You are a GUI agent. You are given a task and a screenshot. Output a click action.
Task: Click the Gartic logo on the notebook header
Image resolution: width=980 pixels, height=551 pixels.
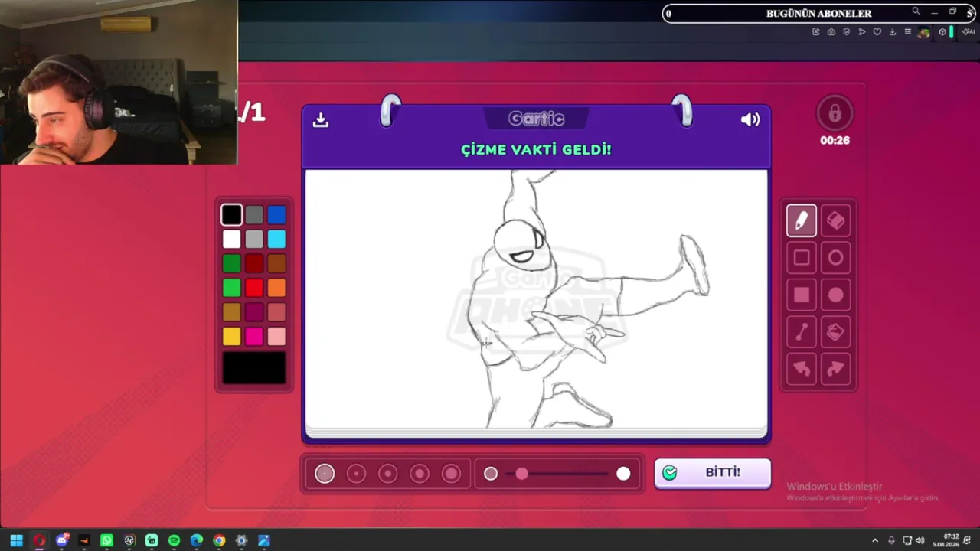(536, 119)
